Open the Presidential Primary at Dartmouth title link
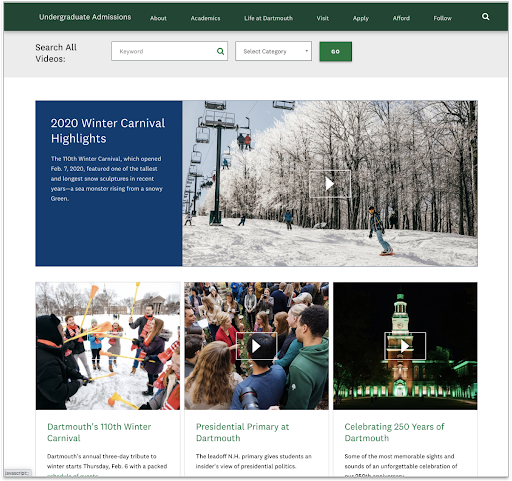This screenshot has width=512, height=481. point(242,432)
